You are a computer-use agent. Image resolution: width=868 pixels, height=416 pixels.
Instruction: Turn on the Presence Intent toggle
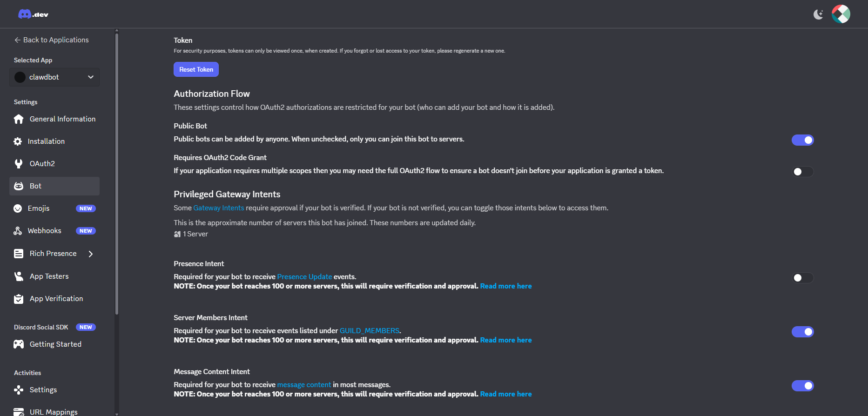[802, 278]
